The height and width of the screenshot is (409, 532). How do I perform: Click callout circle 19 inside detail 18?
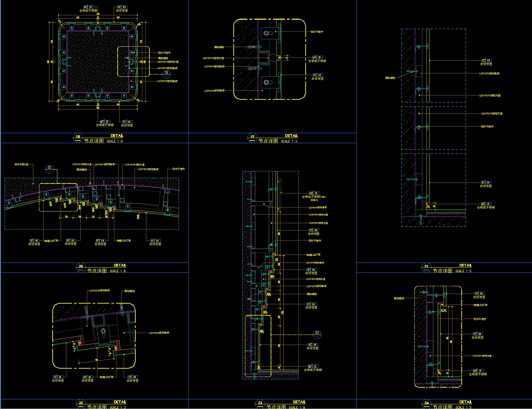click(x=166, y=74)
